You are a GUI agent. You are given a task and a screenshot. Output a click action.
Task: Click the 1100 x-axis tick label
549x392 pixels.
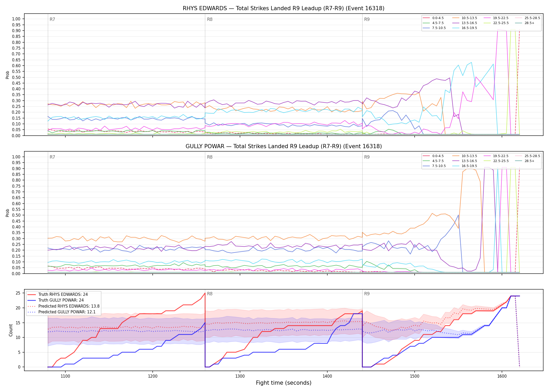tap(65, 376)
